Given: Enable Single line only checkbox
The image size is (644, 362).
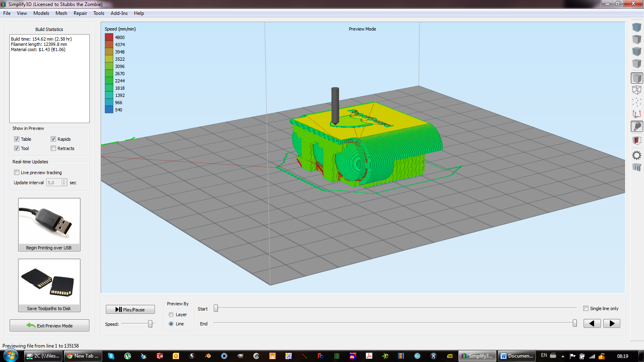Looking at the screenshot, I should tap(586, 309).
